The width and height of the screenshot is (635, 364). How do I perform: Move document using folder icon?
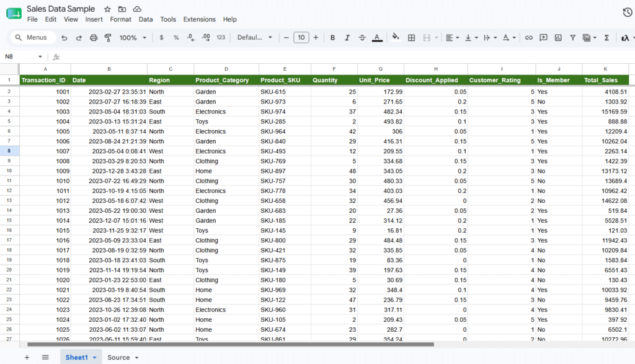tap(122, 9)
